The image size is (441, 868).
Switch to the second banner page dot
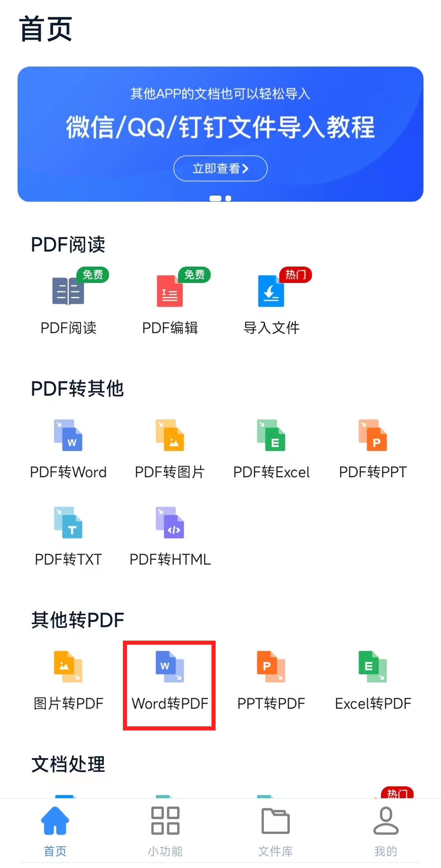pyautogui.click(x=228, y=198)
